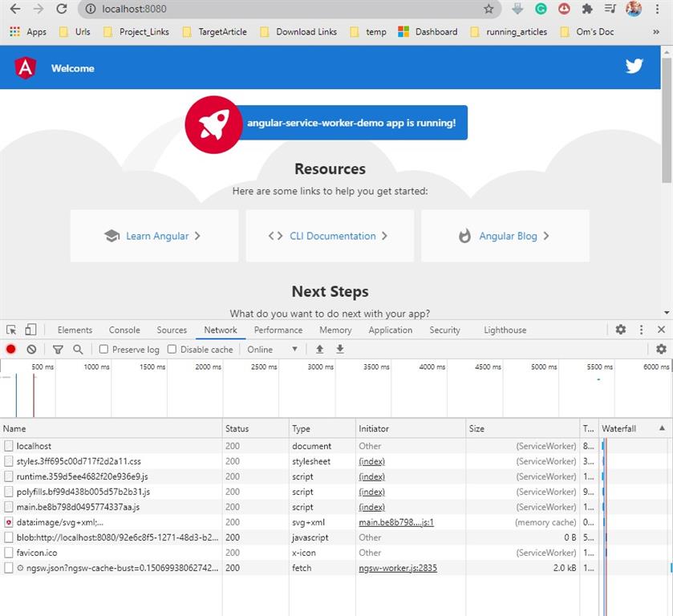Show more bookmarks with the chevron
This screenshot has width=673, height=616.
[x=656, y=32]
